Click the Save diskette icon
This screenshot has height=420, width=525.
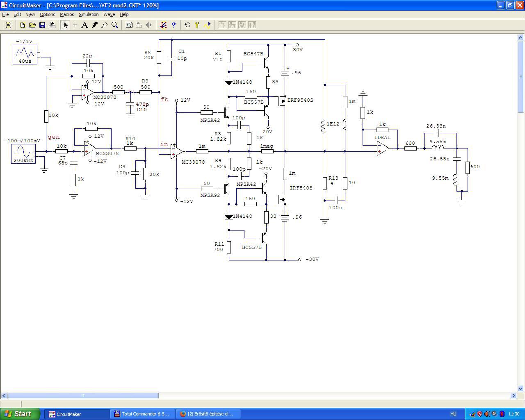[x=42, y=25]
